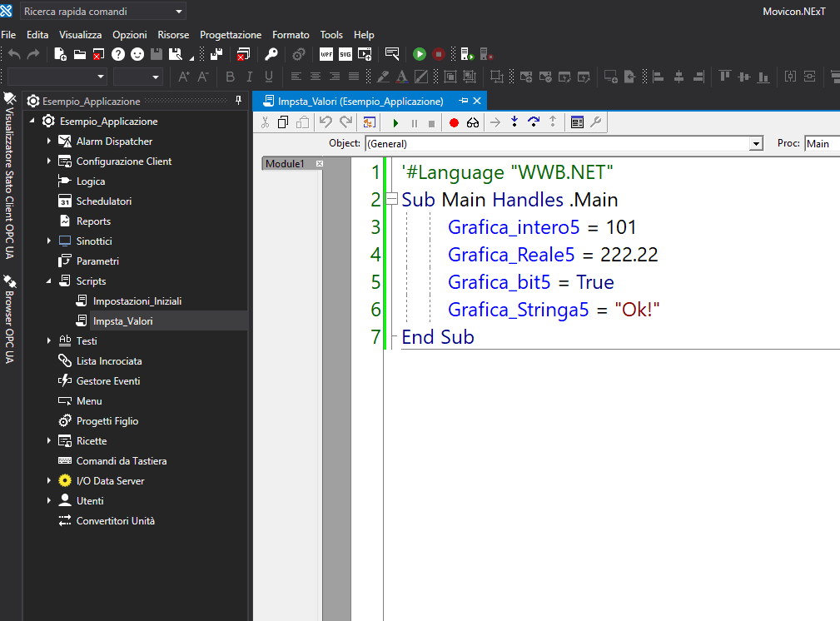The height and width of the screenshot is (621, 840).
Task: Run the script with green arrow
Action: (395, 123)
